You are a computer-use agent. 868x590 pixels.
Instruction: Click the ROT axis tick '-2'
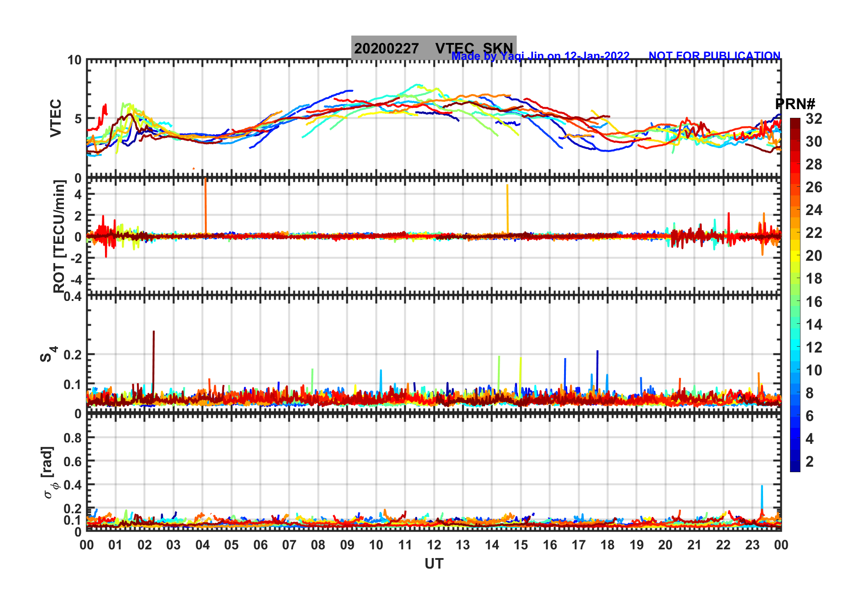coord(76,258)
